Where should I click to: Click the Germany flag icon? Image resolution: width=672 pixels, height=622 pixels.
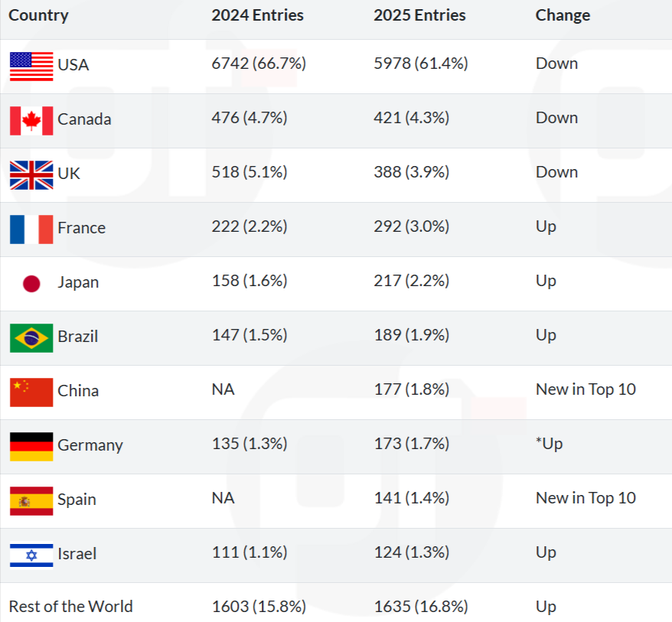pos(31,446)
